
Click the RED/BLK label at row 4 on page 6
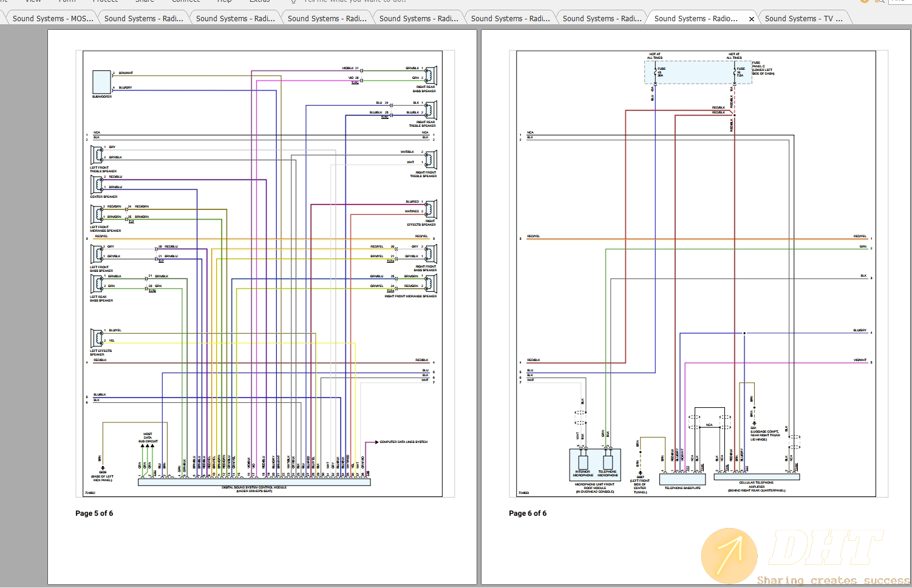pos(533,360)
